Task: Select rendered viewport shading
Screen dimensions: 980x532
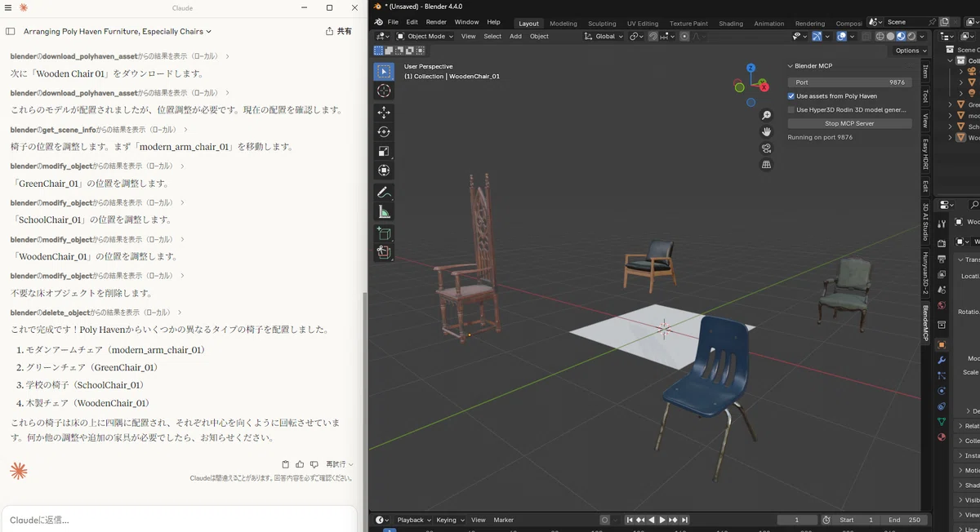Action: (x=911, y=36)
